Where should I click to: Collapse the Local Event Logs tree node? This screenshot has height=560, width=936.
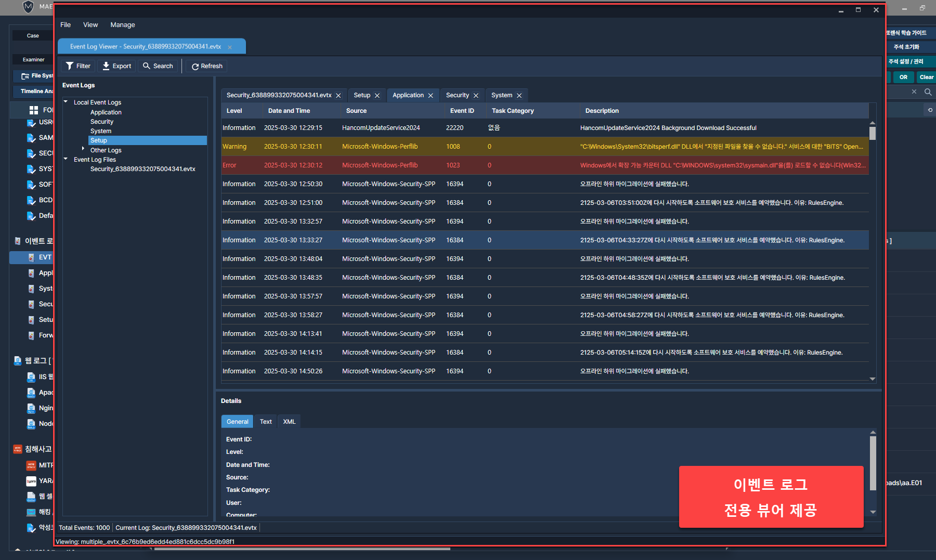coord(66,102)
